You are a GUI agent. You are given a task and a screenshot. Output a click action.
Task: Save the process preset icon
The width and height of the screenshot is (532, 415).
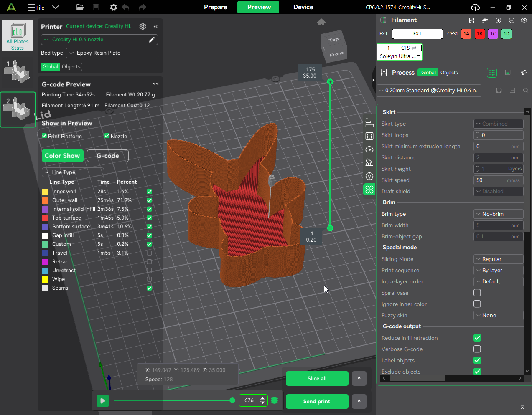click(499, 90)
